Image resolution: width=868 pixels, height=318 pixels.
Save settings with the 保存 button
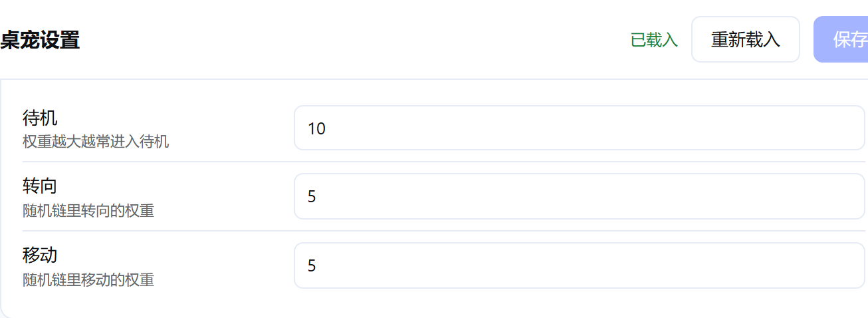(x=841, y=39)
